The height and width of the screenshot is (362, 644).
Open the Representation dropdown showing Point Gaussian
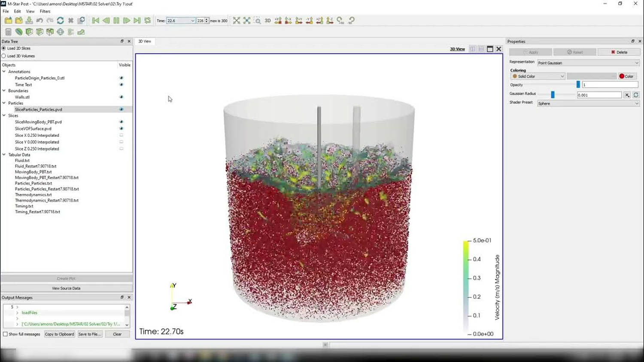click(588, 63)
